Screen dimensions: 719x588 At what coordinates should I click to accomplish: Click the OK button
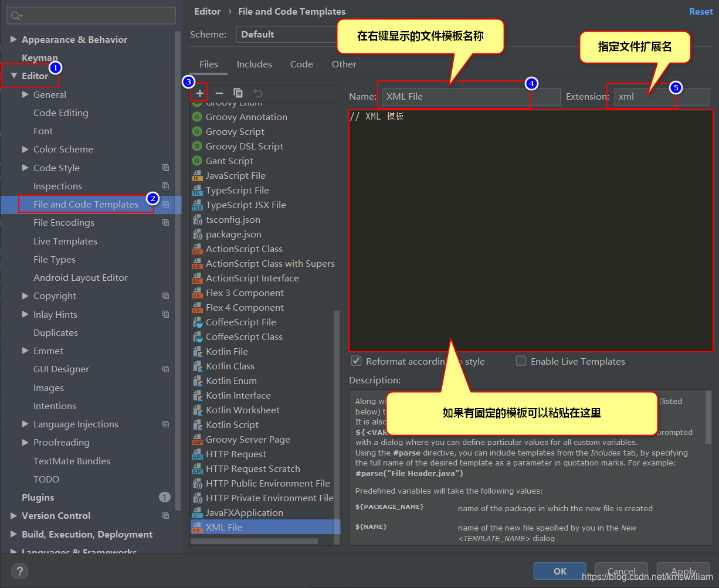click(x=560, y=571)
